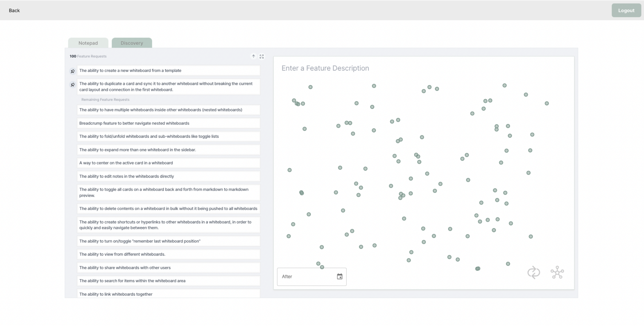Switch to the Notepad tab

(88, 43)
